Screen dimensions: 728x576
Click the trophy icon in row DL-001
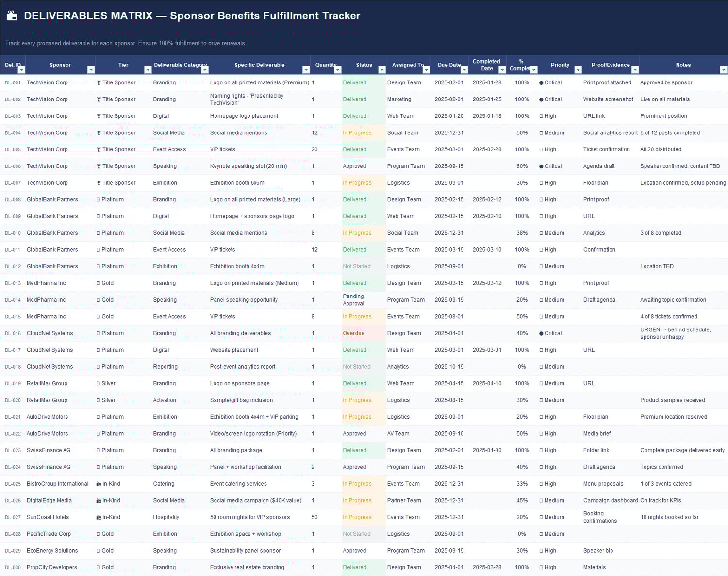coord(99,82)
